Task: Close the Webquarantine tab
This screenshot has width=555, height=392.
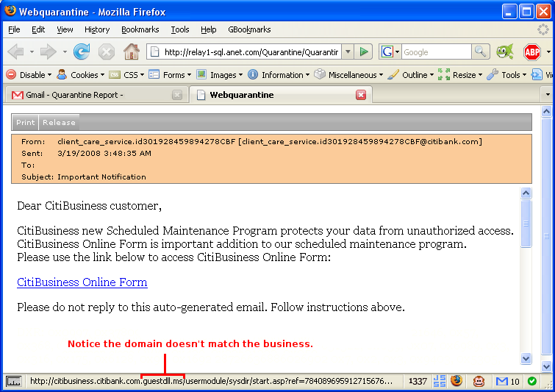Action: (x=361, y=95)
